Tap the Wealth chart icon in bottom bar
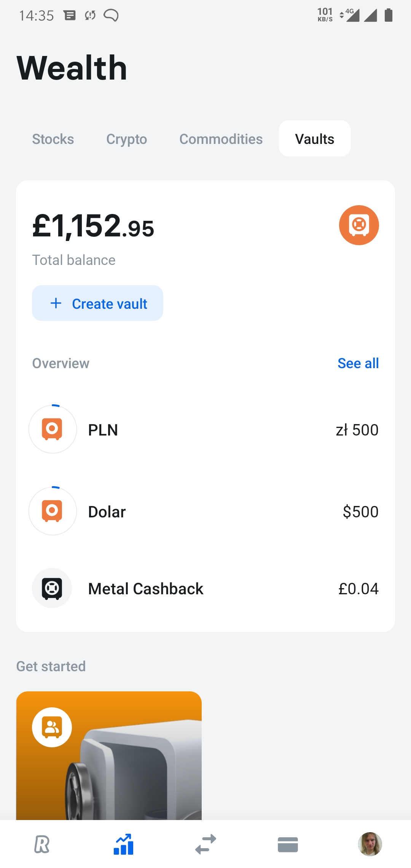 pos(124,844)
